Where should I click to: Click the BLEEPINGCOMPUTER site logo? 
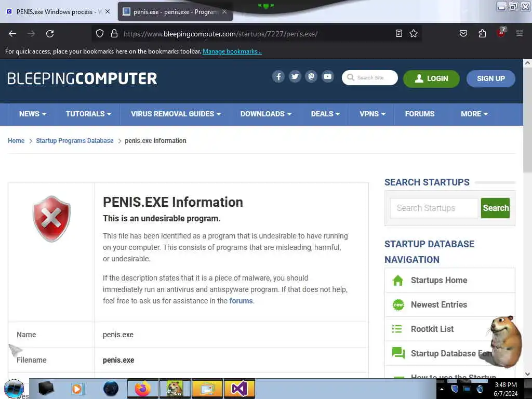82,79
